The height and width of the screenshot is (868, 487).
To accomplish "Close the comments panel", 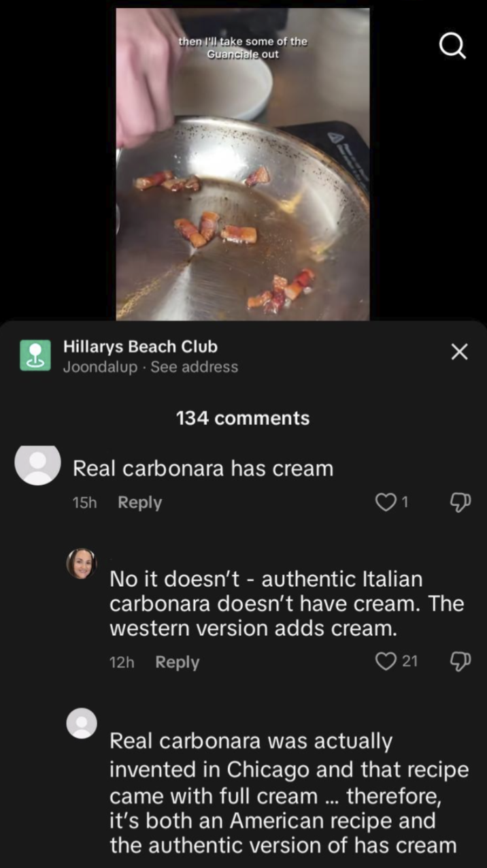I will pyautogui.click(x=460, y=352).
